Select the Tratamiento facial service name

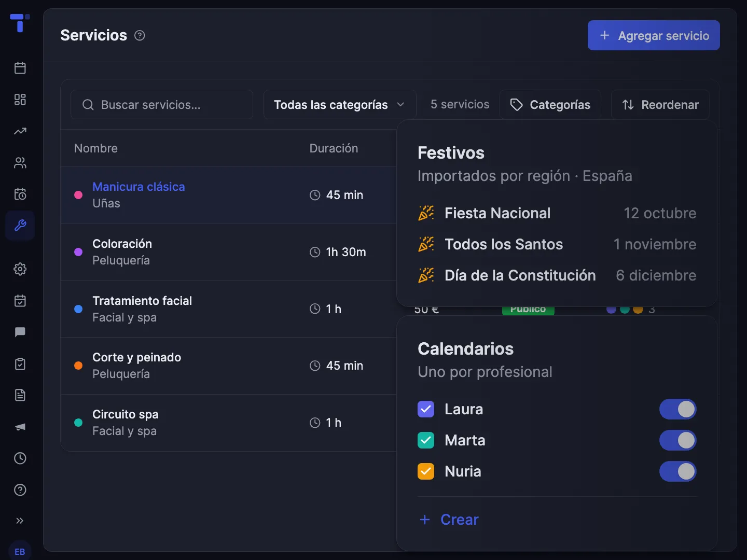(x=142, y=301)
